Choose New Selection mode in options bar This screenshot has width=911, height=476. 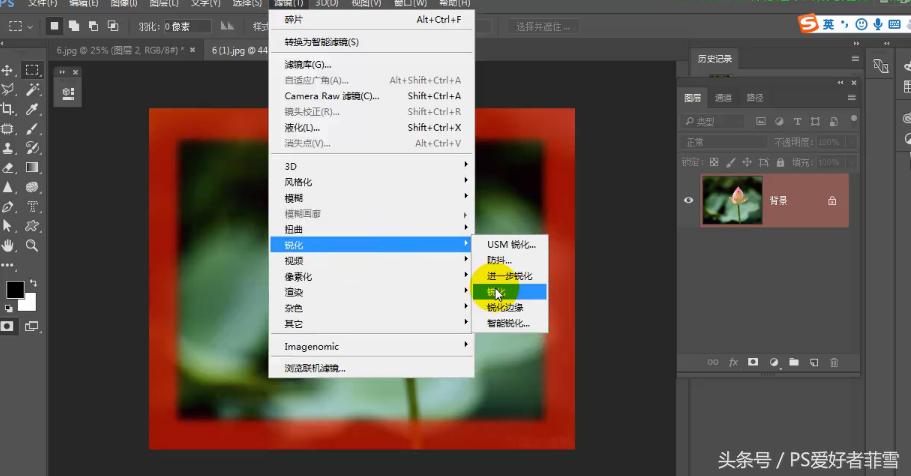pyautogui.click(x=54, y=26)
